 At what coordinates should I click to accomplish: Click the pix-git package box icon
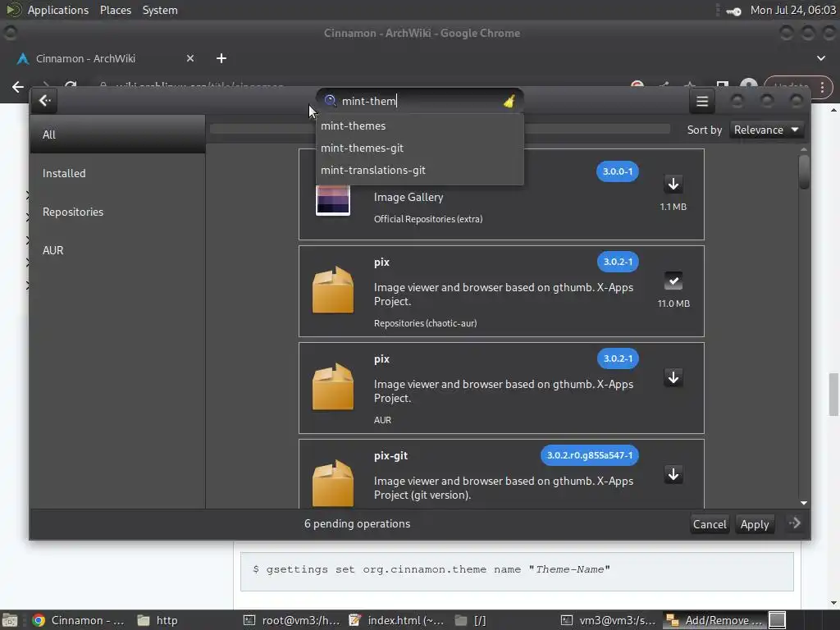[333, 482]
